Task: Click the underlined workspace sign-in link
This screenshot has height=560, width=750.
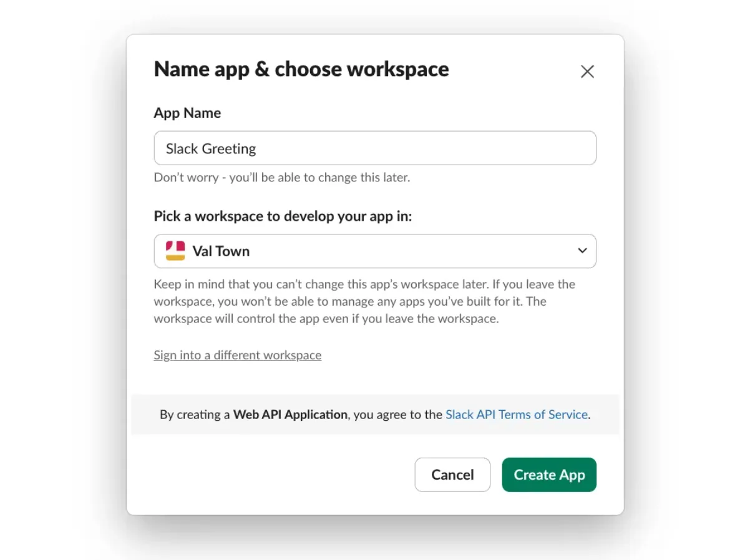Action: pyautogui.click(x=237, y=355)
